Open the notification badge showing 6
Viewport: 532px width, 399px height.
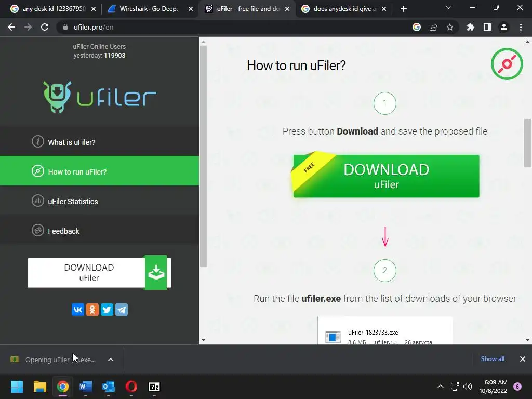[517, 387]
